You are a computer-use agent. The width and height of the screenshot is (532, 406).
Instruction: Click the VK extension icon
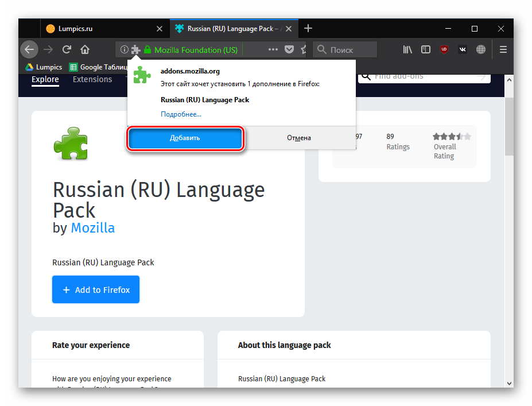463,50
